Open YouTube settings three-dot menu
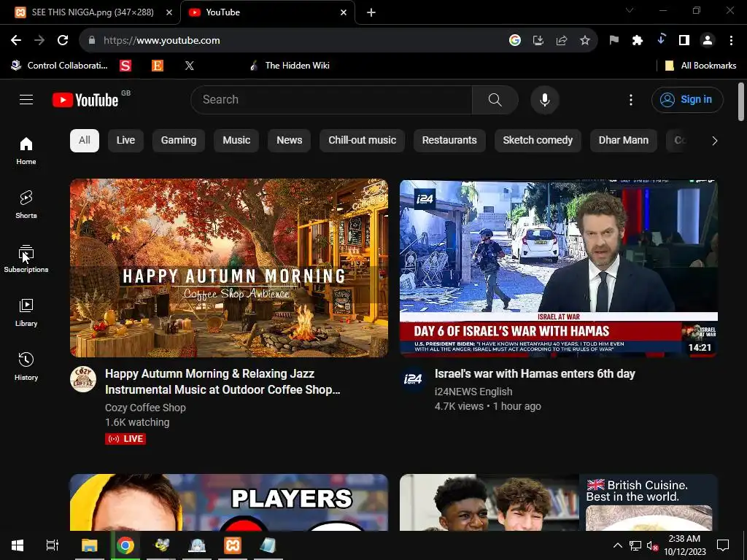This screenshot has height=560, width=747. [631, 99]
